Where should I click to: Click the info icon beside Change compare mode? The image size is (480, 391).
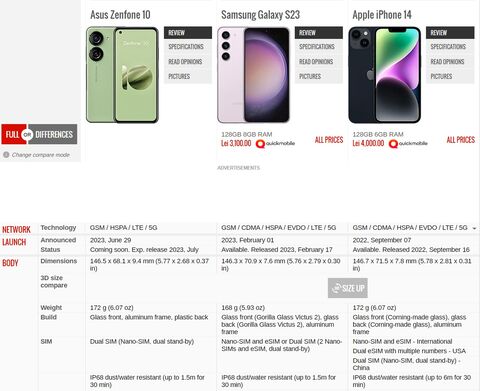(x=6, y=155)
